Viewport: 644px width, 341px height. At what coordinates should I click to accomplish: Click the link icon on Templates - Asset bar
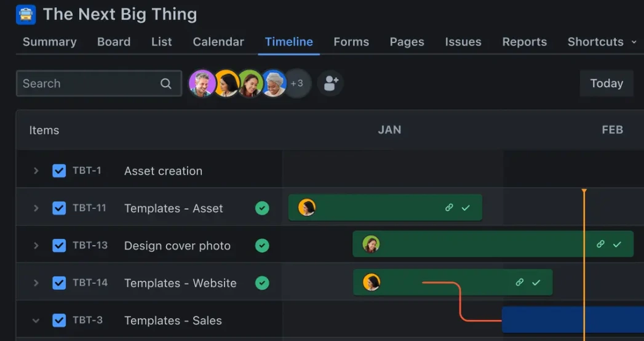tap(448, 207)
